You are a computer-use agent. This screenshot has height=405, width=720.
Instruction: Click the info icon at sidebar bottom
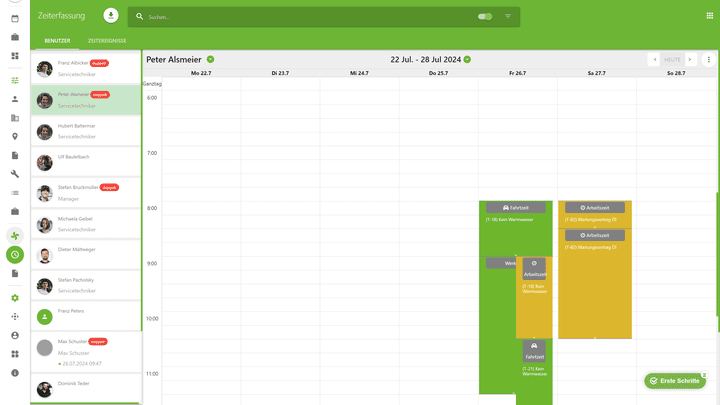coord(15,373)
